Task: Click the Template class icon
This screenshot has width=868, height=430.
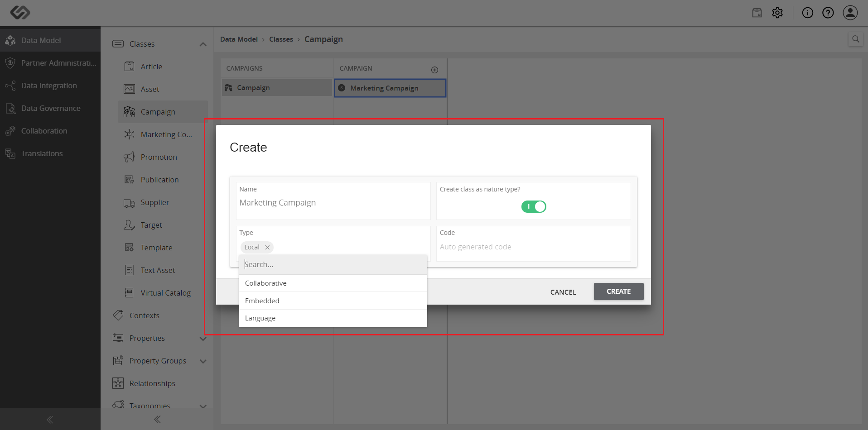Action: (129, 248)
